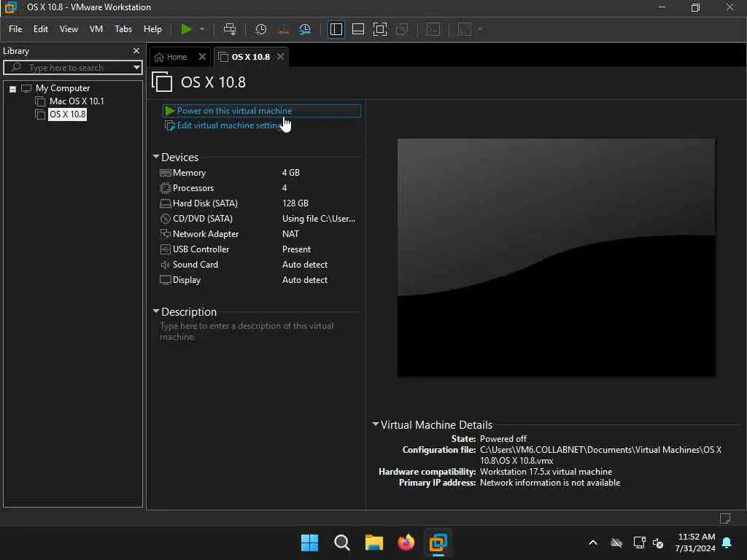Viewport: 747px width, 560px height.
Task: Open the VM menu
Action: tap(96, 29)
